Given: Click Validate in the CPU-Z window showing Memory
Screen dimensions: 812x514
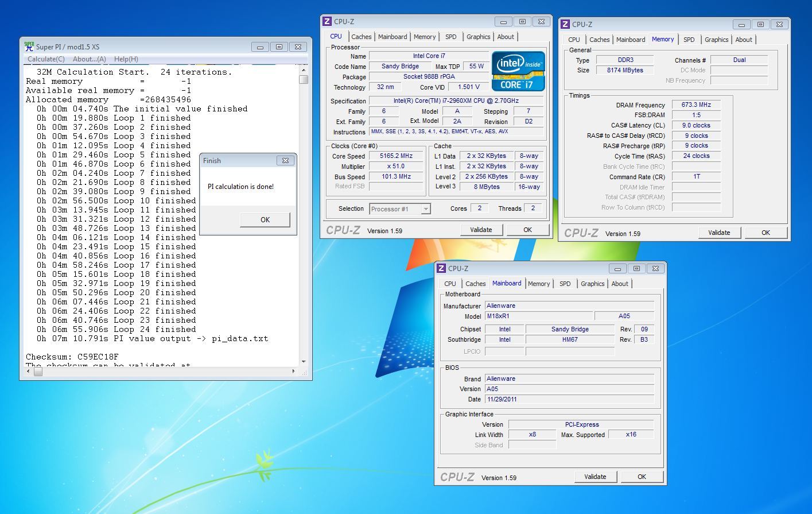Looking at the screenshot, I should click(x=719, y=233).
